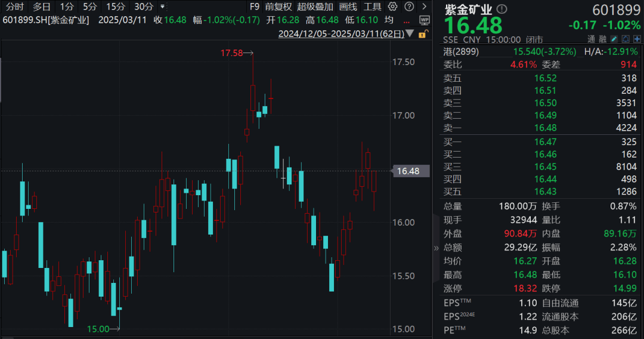Image resolution: width=644 pixels, height=339 pixels.
Task: Open the help question mark icon
Action: pos(409,7)
